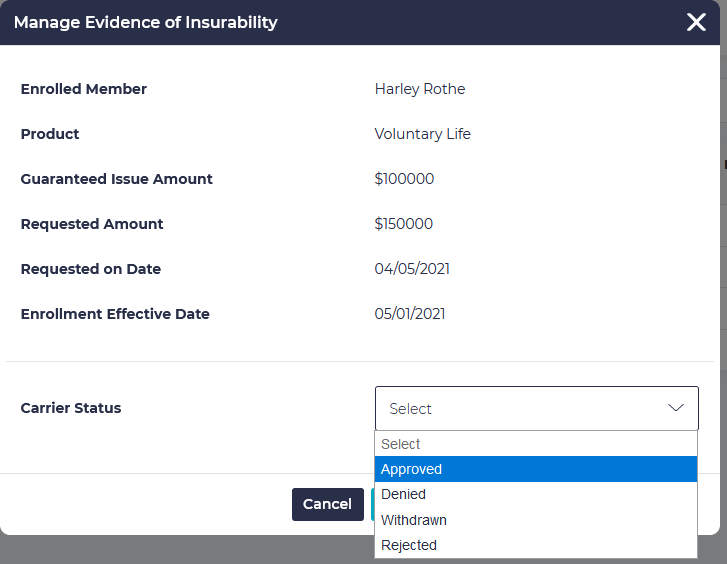Click the guaranteed issue amount $100000
Viewport: 727px width, 564px height.
404,179
